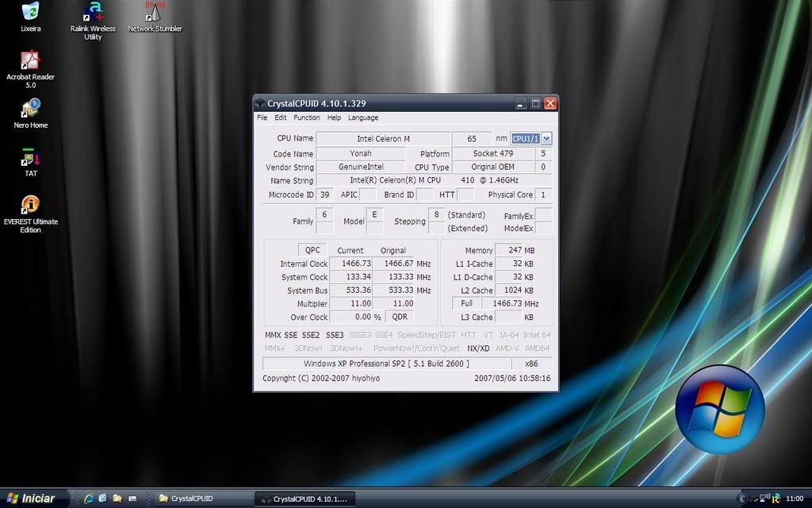
Task: Click Internet Explorer quick launch icon
Action: click(89, 498)
